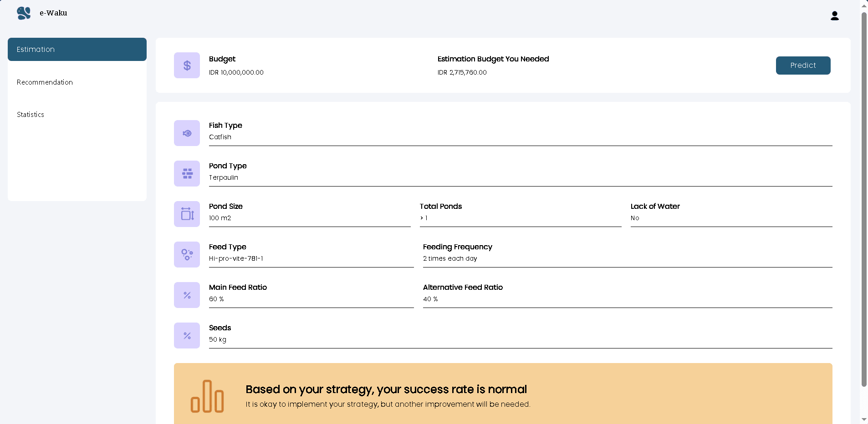Click the Pond Size dimension icon
Screen dimensions: 868x424
tap(187, 214)
